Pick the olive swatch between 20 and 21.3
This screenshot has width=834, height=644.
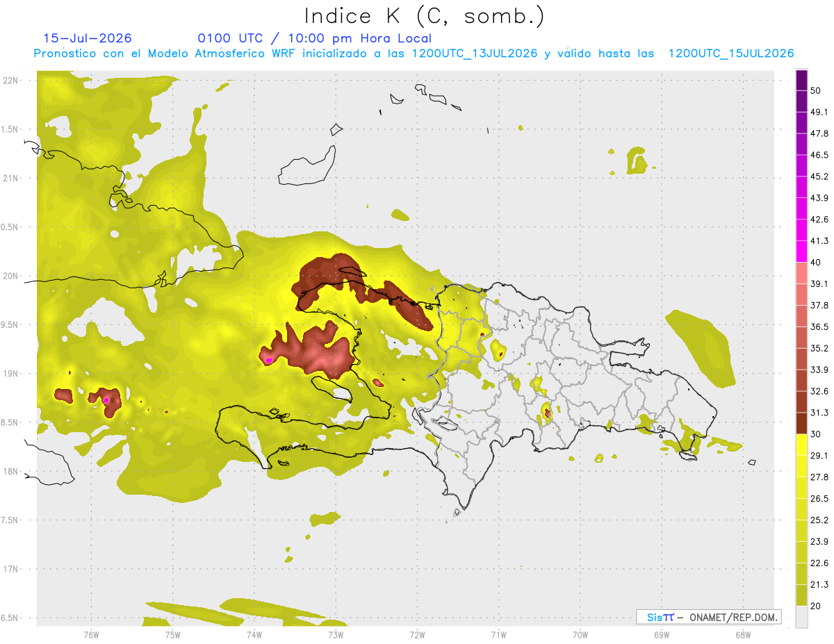tap(801, 595)
